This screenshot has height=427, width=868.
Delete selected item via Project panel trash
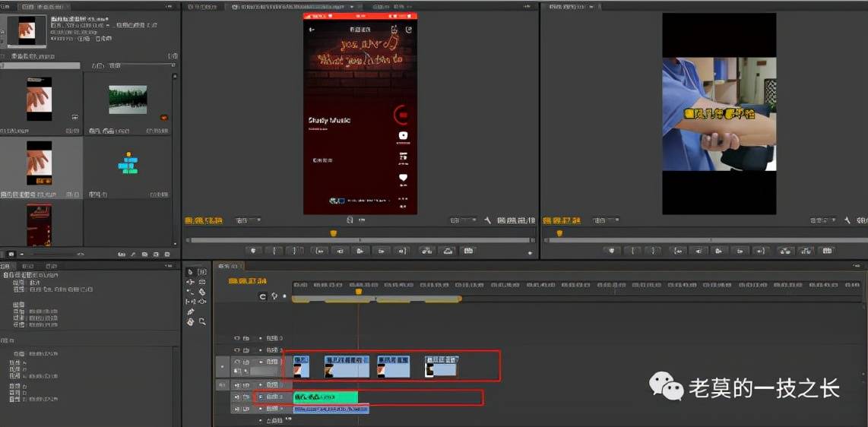(167, 255)
